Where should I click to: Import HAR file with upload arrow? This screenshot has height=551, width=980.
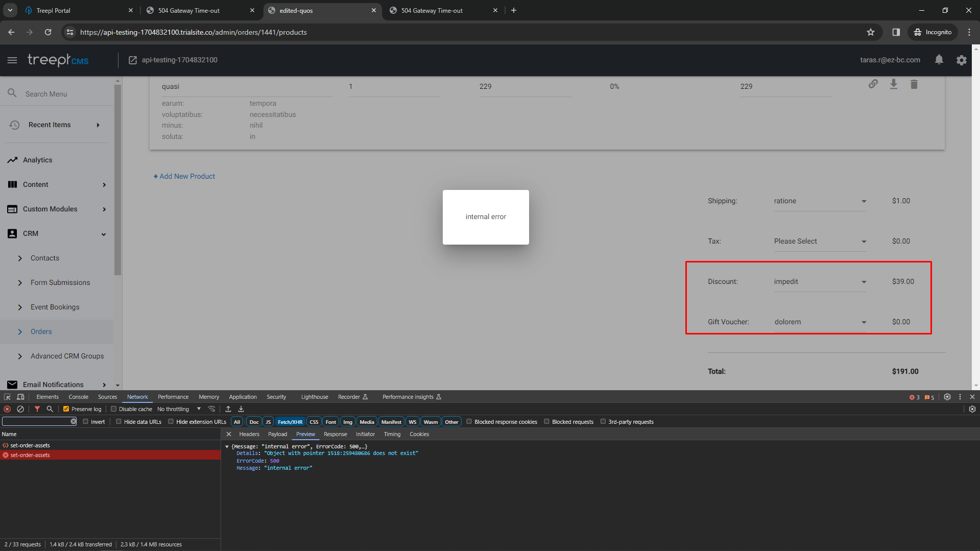click(x=228, y=409)
